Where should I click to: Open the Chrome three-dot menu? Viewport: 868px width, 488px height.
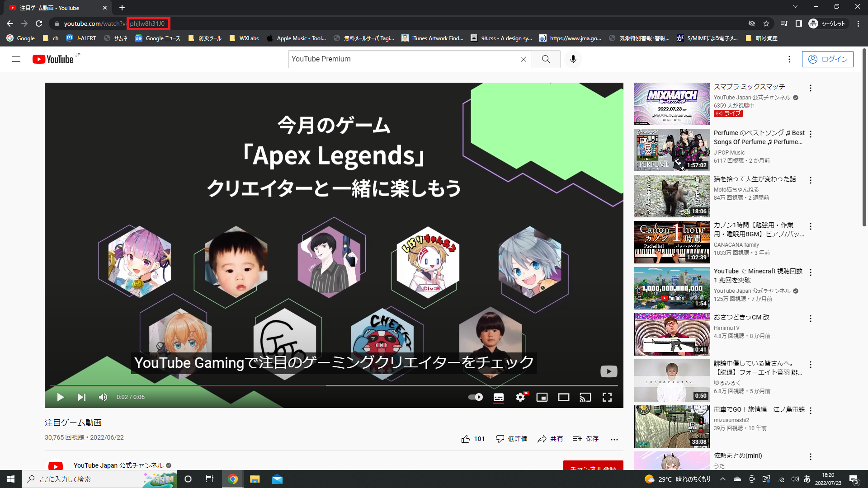click(858, 23)
